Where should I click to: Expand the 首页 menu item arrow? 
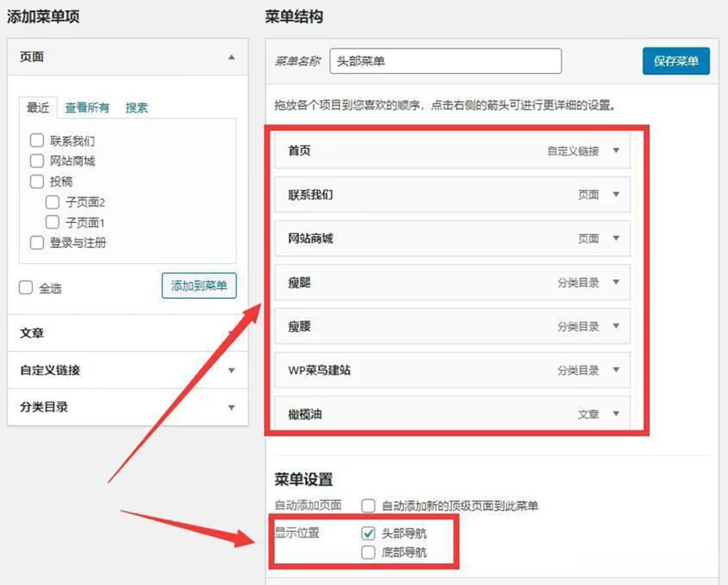[x=616, y=151]
